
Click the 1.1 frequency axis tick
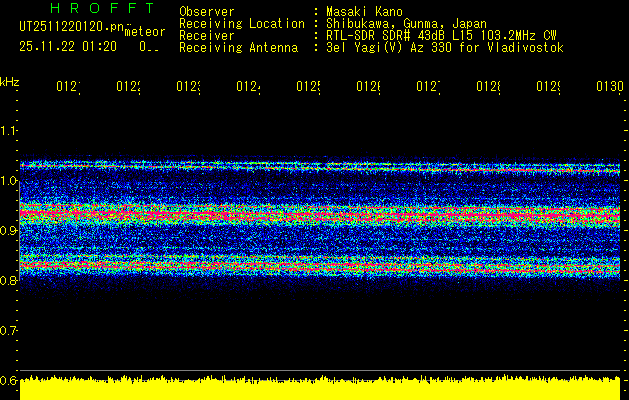(9, 131)
